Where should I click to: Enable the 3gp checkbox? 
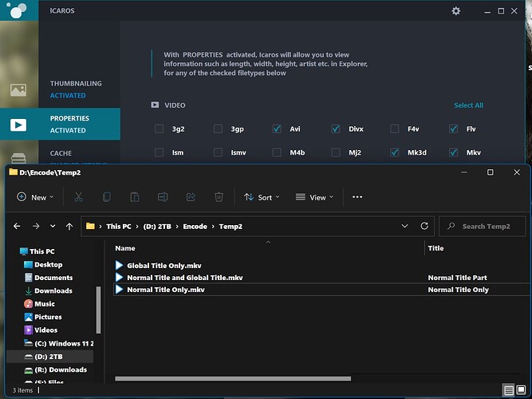(x=218, y=129)
